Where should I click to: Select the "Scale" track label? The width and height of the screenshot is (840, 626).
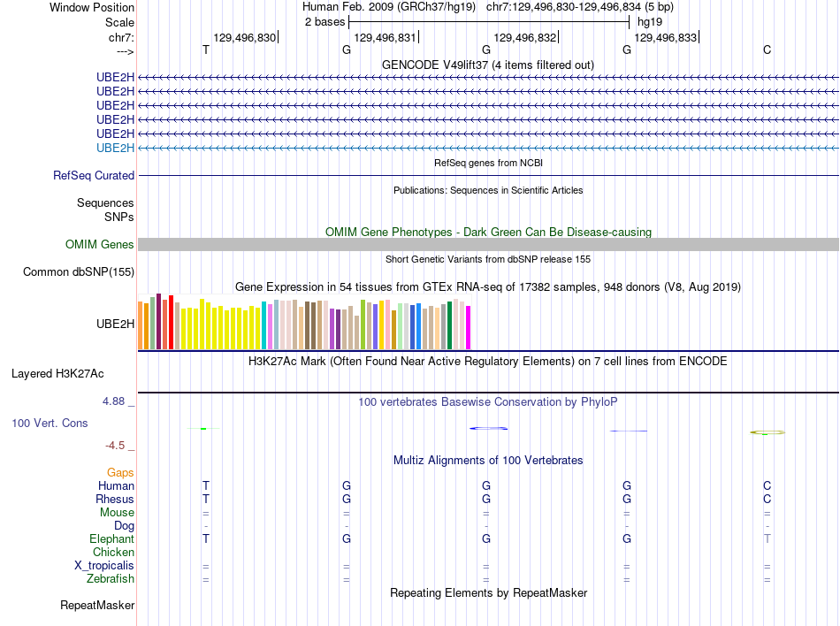[119, 22]
